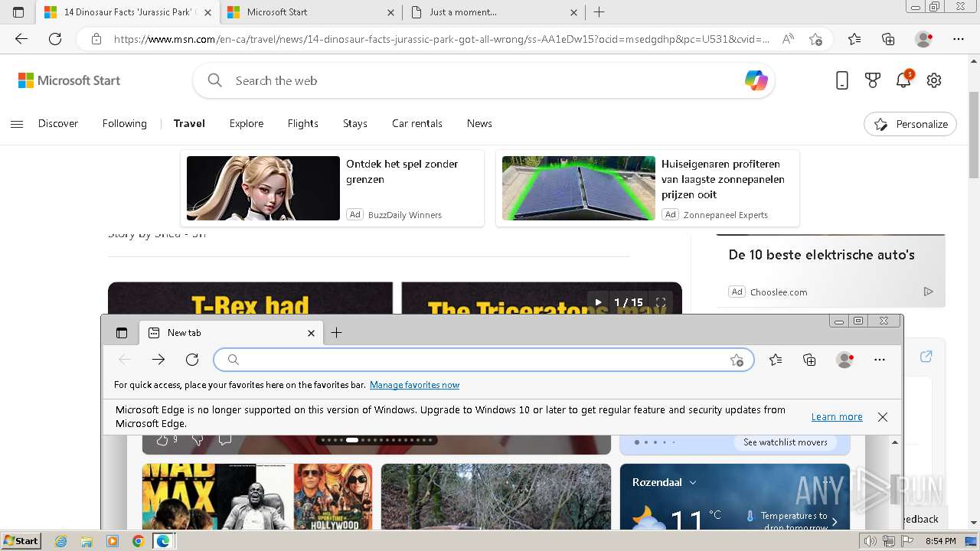Screen dimensions: 980x551
Task: Click forward arrow in front Edge window
Action: 158,360
